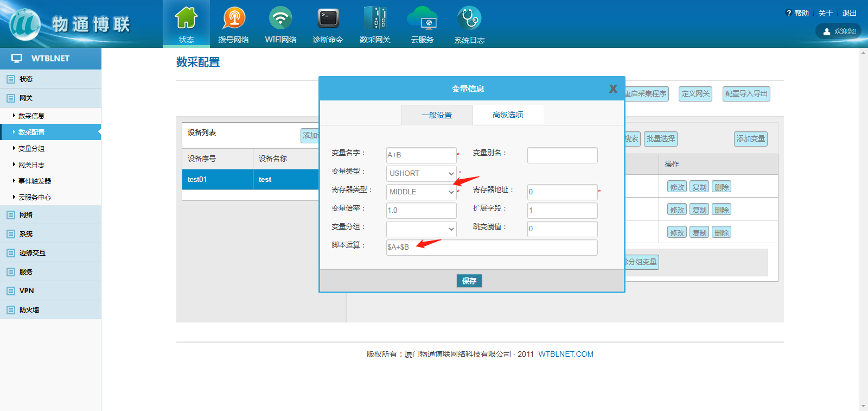The height and width of the screenshot is (411, 868).
Task: Open the 拨号网络 dial-up icon
Action: (234, 18)
